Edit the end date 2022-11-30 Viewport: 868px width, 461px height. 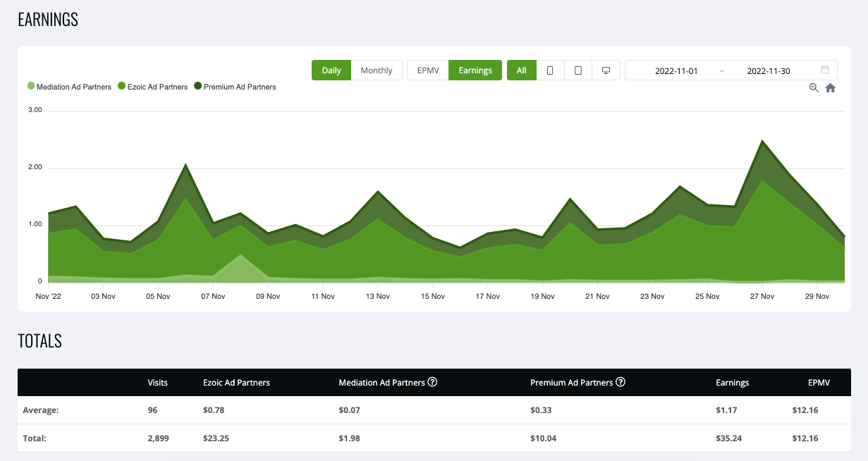coord(768,70)
